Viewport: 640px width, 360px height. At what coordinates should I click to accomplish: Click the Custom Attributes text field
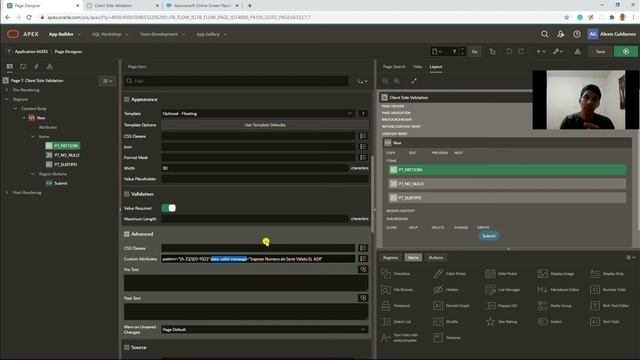(x=258, y=259)
